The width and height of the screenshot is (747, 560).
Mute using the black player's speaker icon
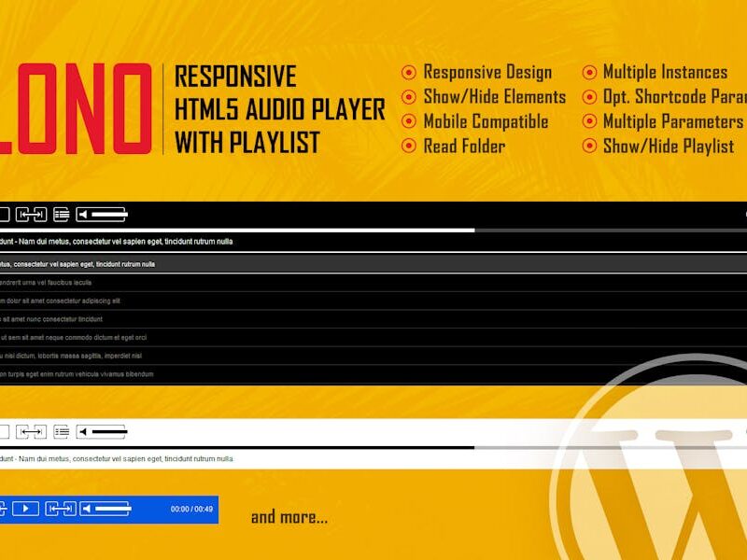coord(82,215)
